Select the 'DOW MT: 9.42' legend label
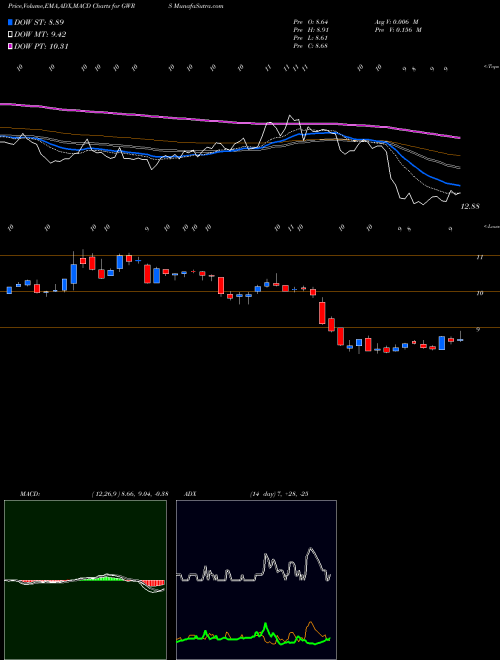500x660 pixels. pyautogui.click(x=40, y=35)
